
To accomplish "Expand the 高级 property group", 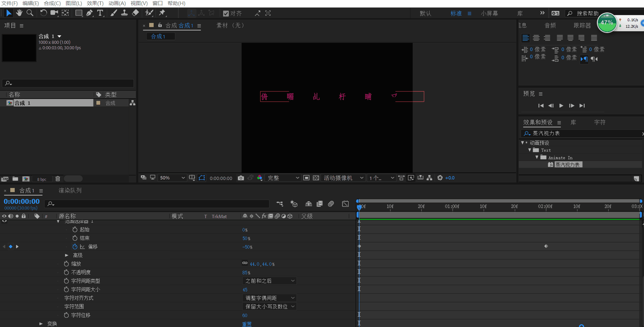I will coord(67,255).
